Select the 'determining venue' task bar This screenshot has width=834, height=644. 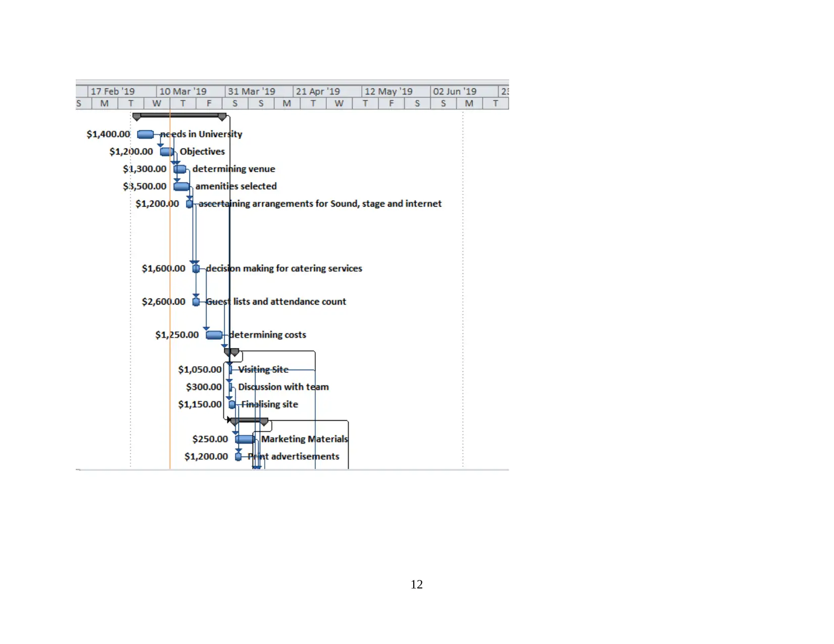180,169
